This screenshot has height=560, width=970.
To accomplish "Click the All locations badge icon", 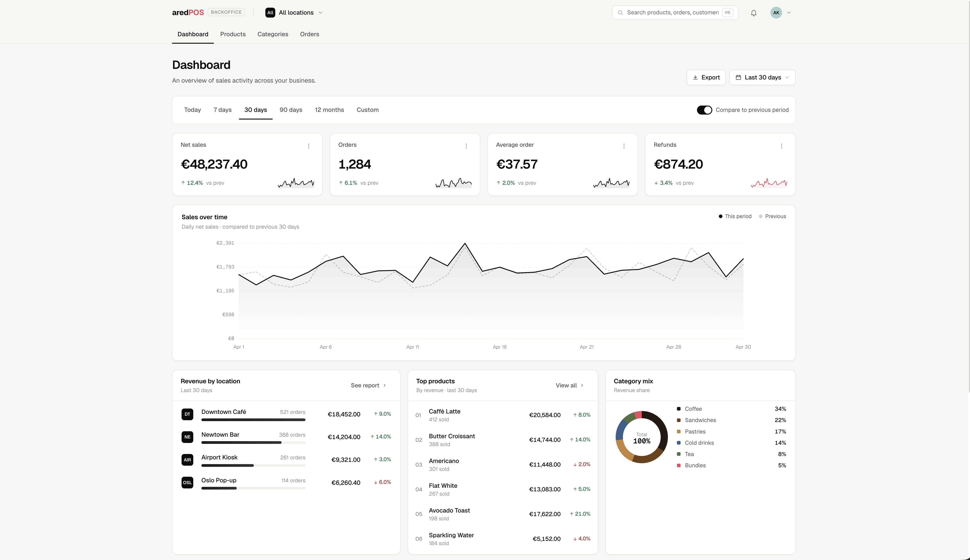I will pos(270,13).
